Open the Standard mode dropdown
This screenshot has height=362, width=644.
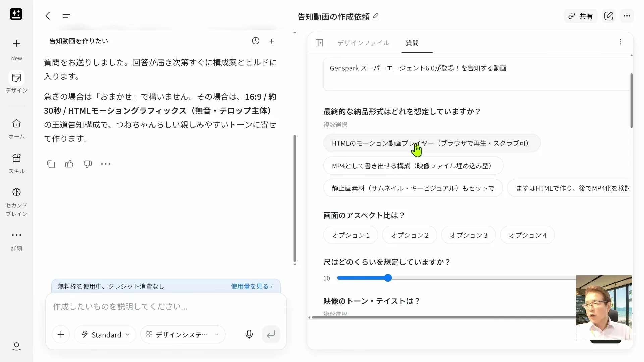[105, 334]
